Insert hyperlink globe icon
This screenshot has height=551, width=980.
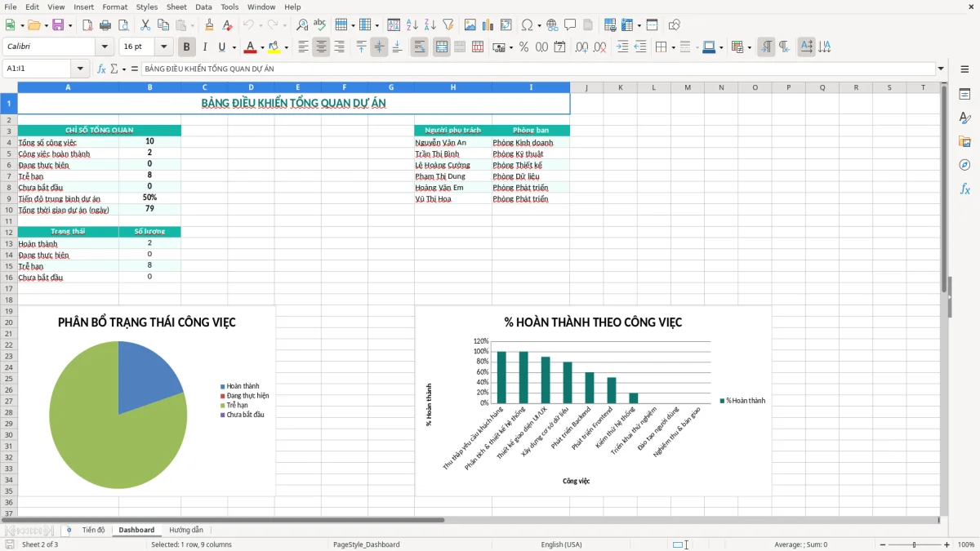click(x=552, y=25)
